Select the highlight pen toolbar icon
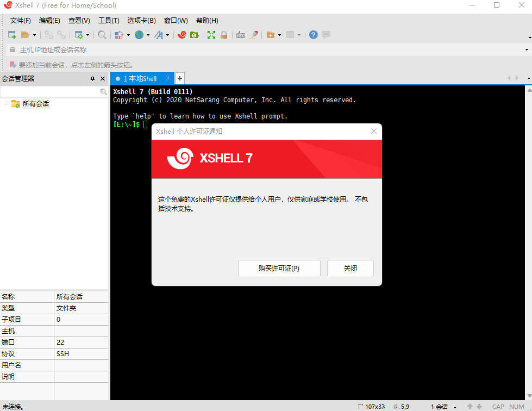The width and height of the screenshot is (532, 411). pos(253,34)
